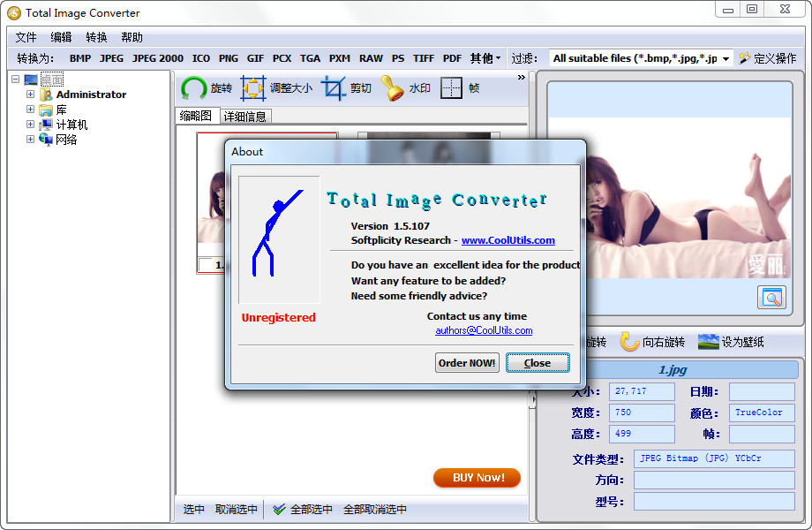Select the 1.jpg thumbnail in file list

(211, 202)
